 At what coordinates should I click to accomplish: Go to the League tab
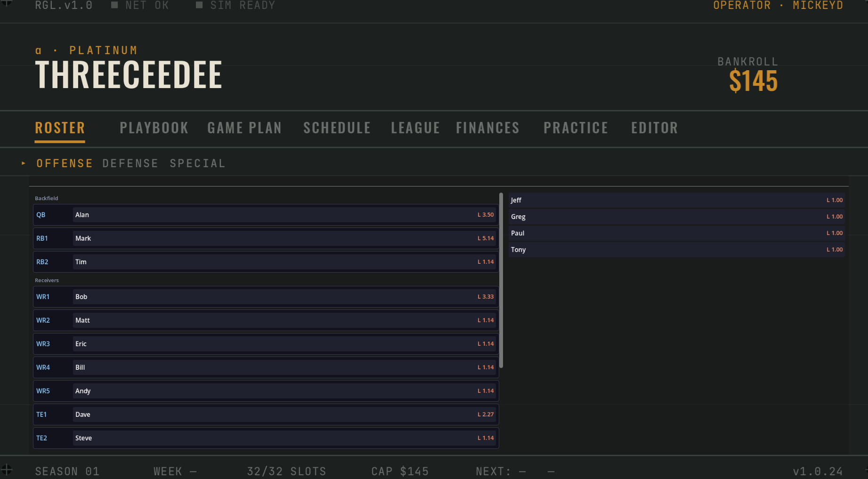[x=415, y=128]
